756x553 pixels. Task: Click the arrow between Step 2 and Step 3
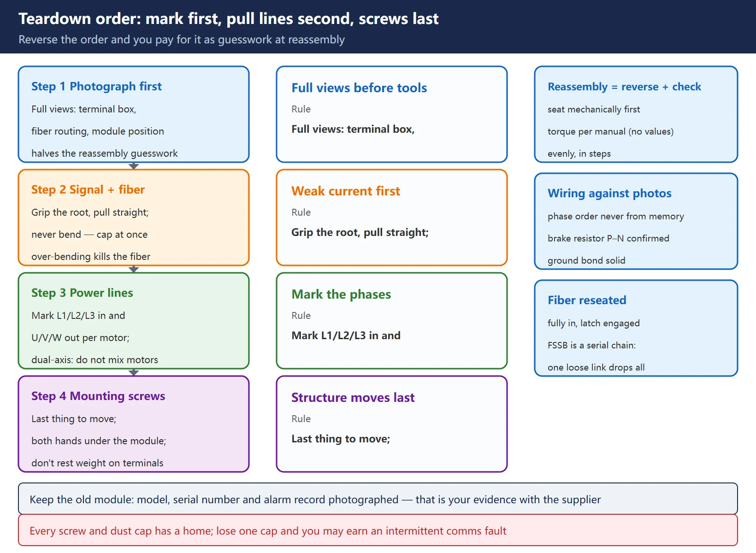click(134, 269)
